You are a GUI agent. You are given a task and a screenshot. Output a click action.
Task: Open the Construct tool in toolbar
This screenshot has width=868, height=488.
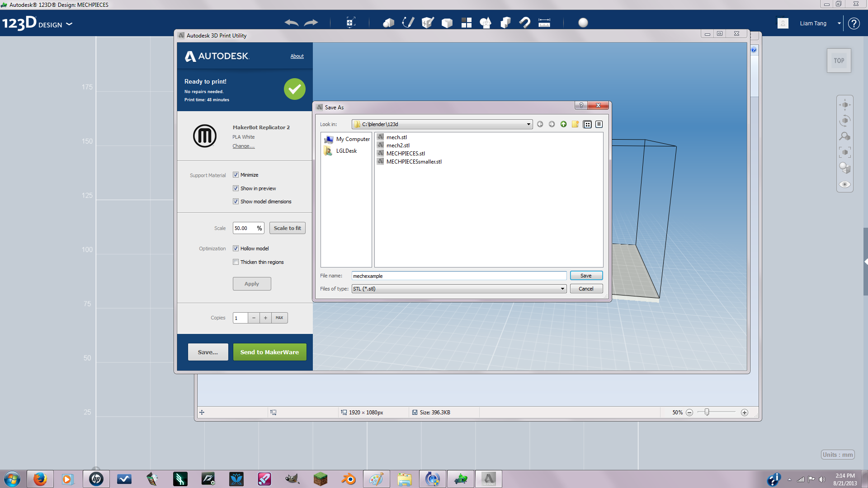point(428,23)
